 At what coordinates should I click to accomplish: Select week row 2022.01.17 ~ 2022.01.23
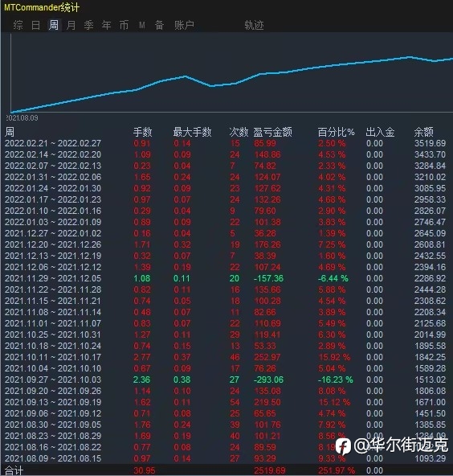226,199
